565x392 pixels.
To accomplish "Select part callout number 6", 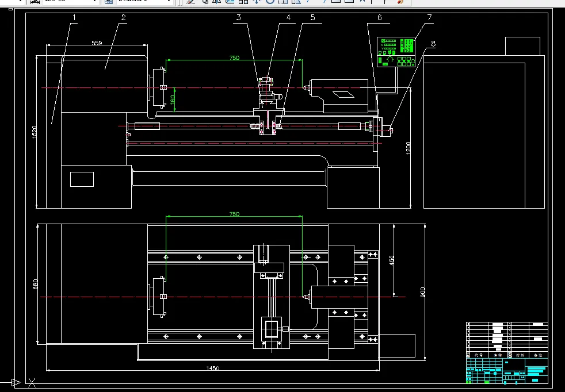I will (x=379, y=17).
